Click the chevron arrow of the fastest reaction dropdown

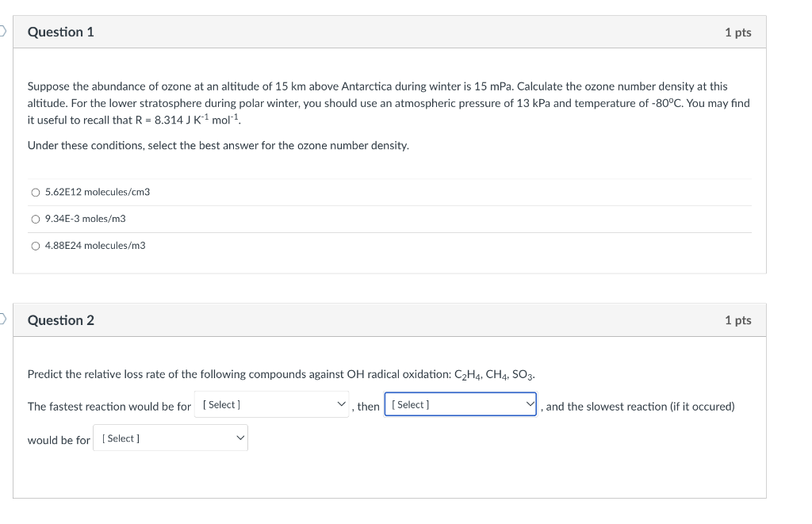341,405
